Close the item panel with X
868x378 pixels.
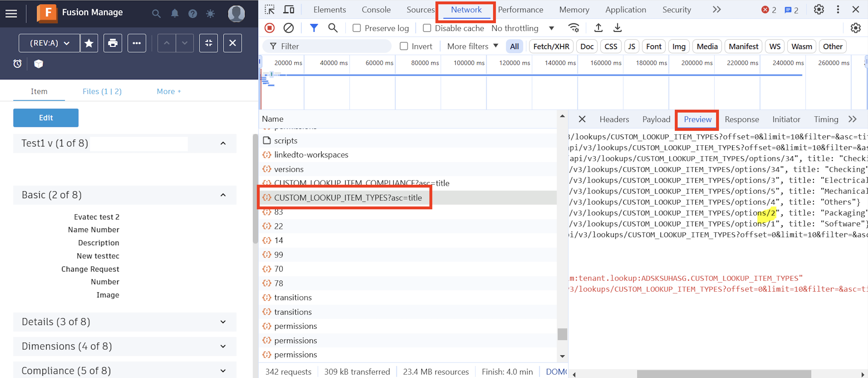[x=232, y=43]
